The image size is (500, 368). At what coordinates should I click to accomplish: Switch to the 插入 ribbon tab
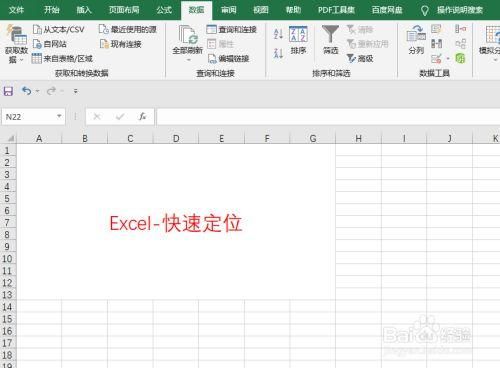click(x=84, y=10)
